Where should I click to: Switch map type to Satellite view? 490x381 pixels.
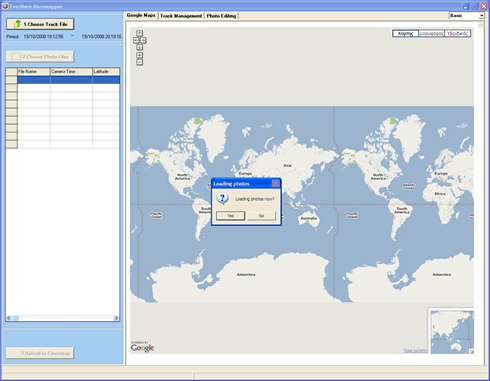(431, 33)
